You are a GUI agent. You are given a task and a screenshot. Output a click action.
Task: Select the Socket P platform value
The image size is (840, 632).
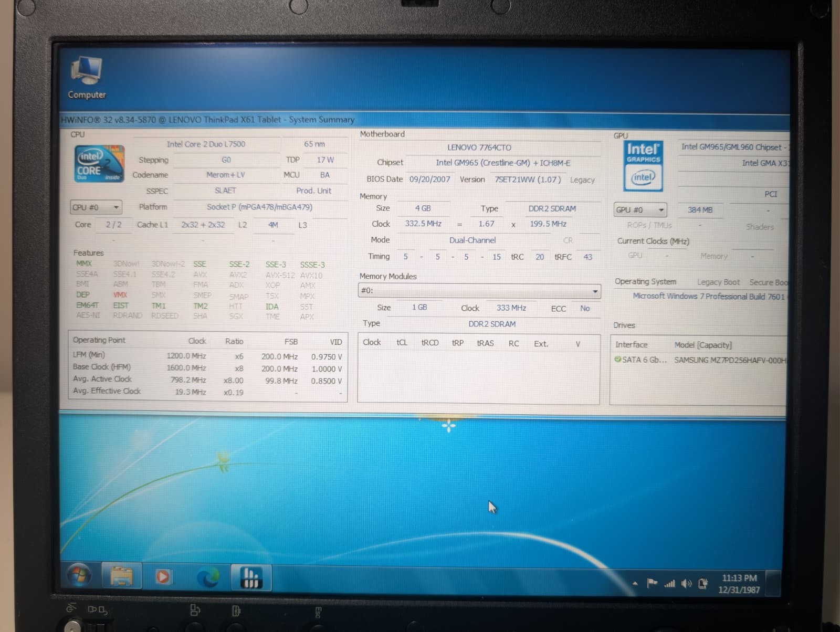tap(259, 207)
